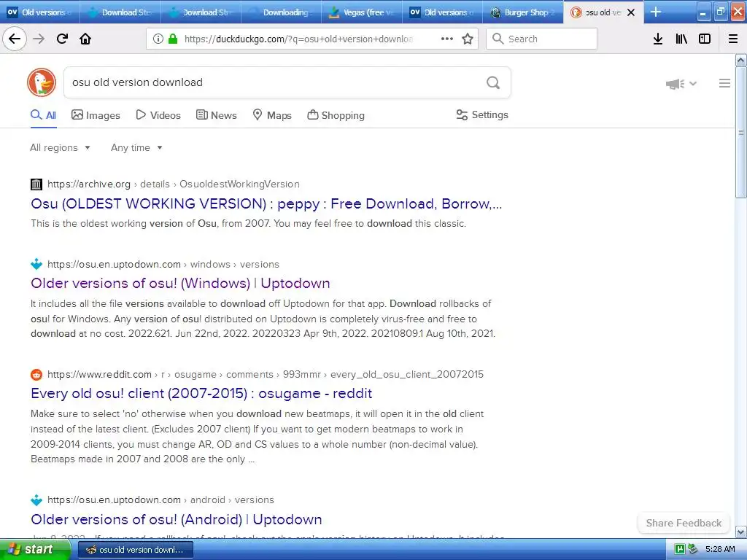Click the Share Feedback button

684,523
